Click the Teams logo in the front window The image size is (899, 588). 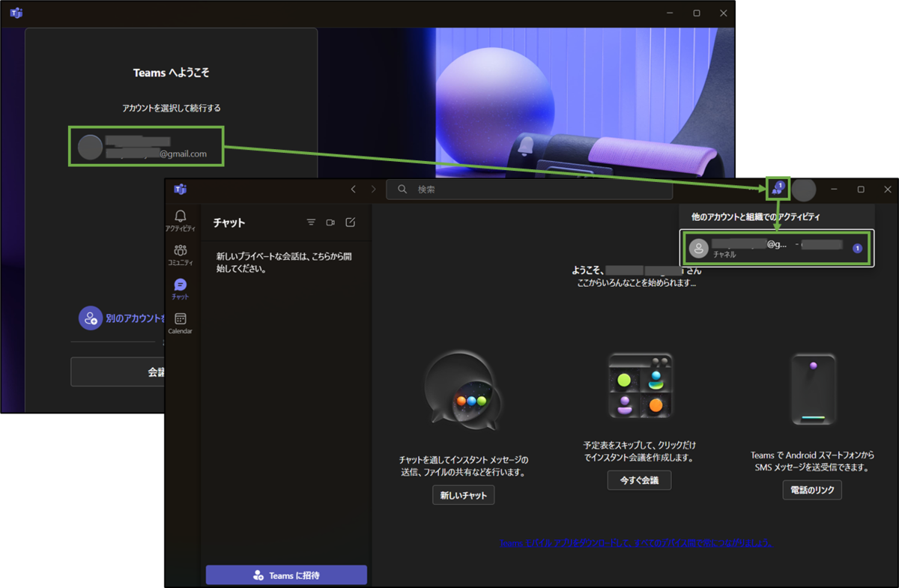click(180, 190)
